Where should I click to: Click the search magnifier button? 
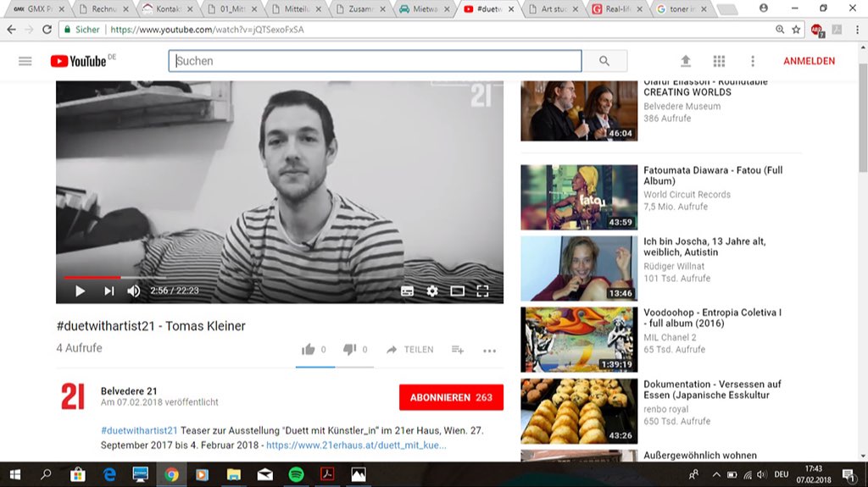tap(604, 61)
